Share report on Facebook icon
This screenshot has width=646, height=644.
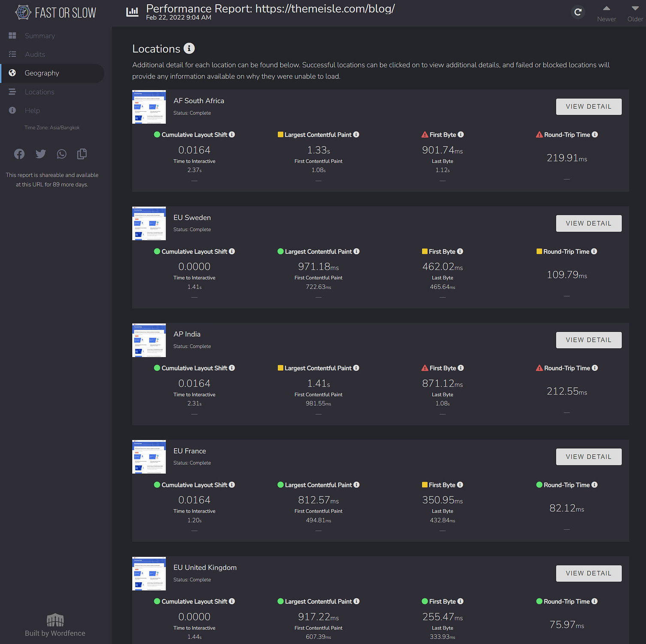(x=19, y=154)
